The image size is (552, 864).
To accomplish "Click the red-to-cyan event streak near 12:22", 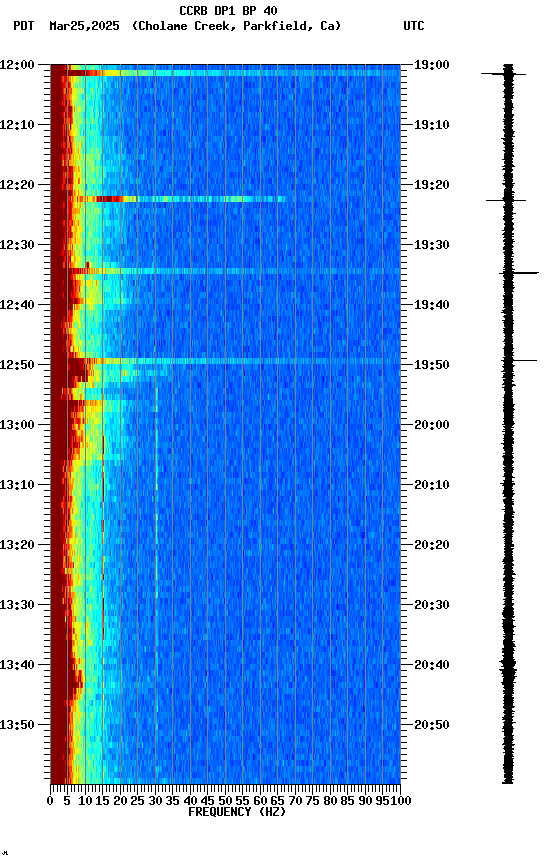I will tap(181, 199).
